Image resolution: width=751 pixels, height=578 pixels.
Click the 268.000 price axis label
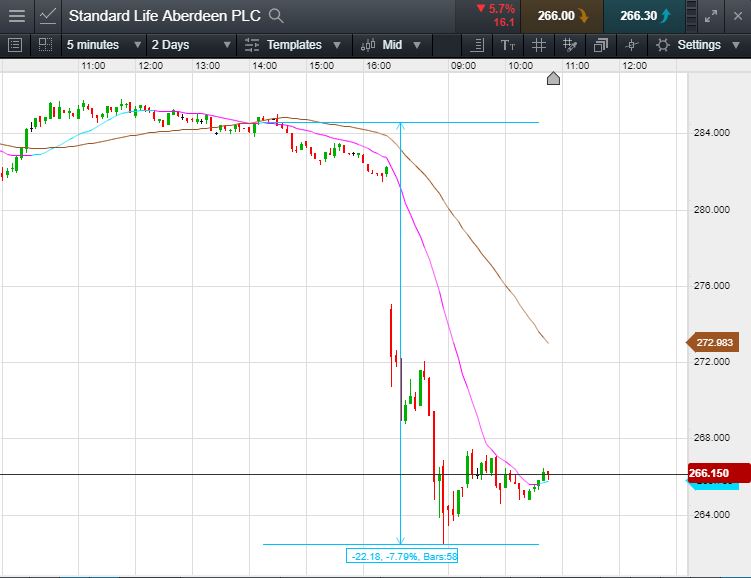click(x=712, y=438)
